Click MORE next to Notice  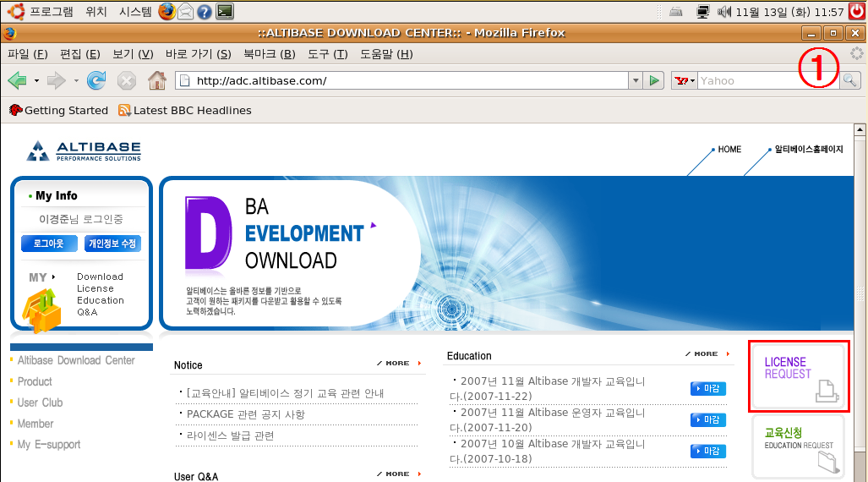(399, 364)
